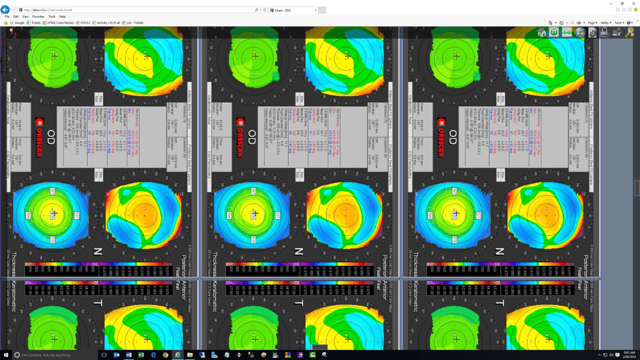Open Chrome from the Windows taskbar
The height and width of the screenshot is (360, 640).
click(x=165, y=355)
